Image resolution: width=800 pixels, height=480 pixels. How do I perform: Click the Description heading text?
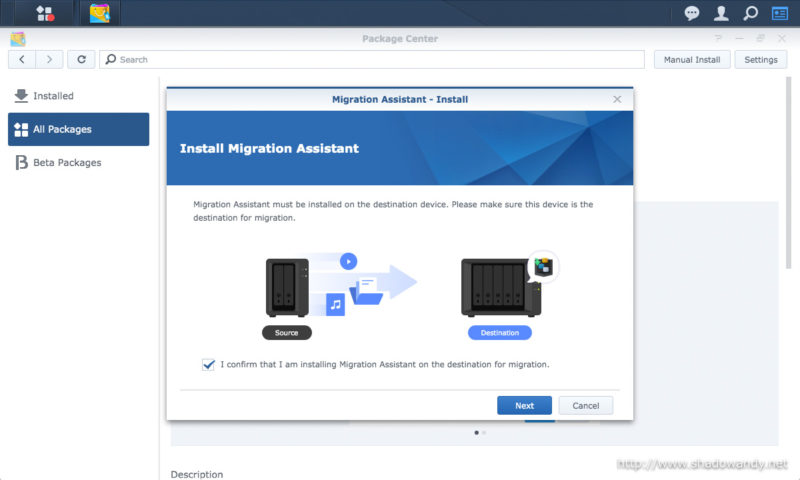(x=197, y=474)
